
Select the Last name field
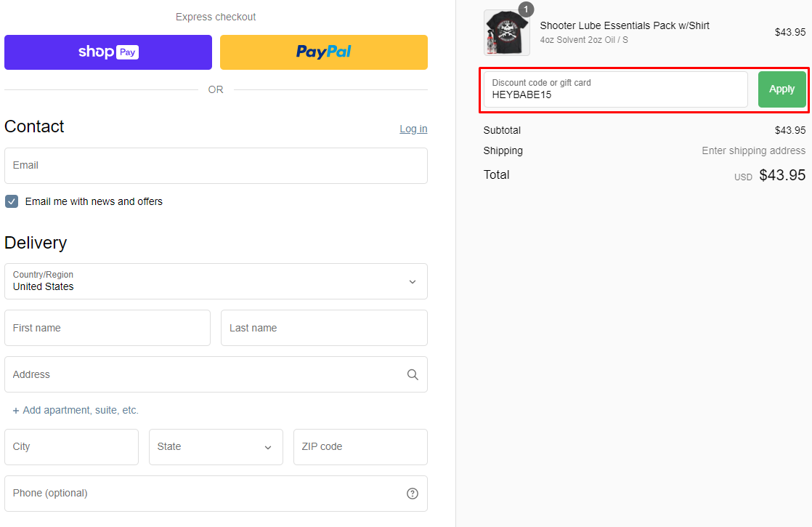point(324,328)
